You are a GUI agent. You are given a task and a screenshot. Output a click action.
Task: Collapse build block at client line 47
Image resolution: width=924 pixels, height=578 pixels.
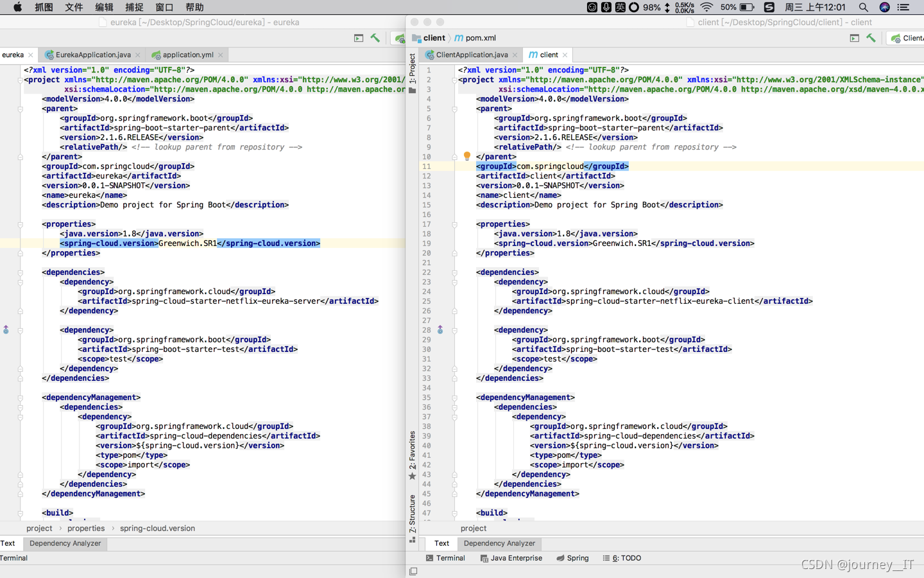pyautogui.click(x=454, y=514)
